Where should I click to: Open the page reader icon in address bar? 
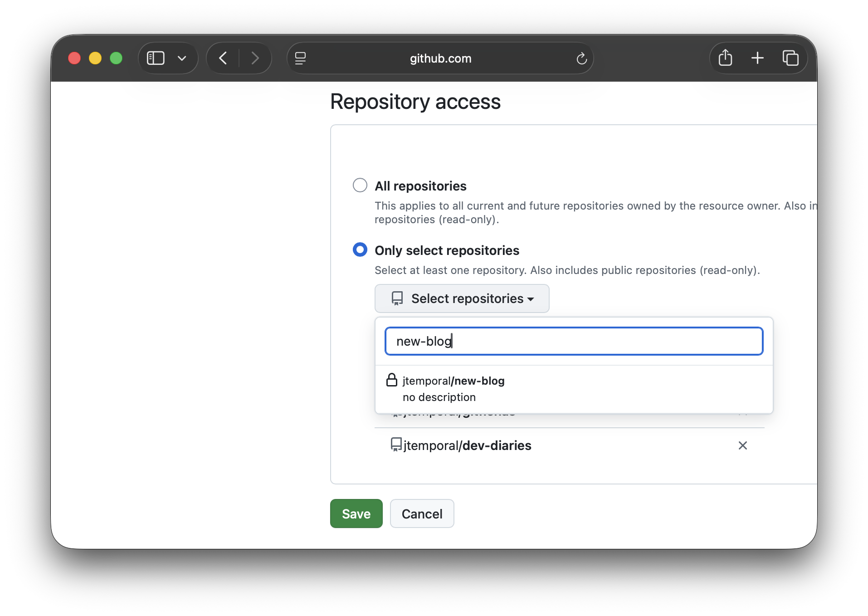click(300, 58)
